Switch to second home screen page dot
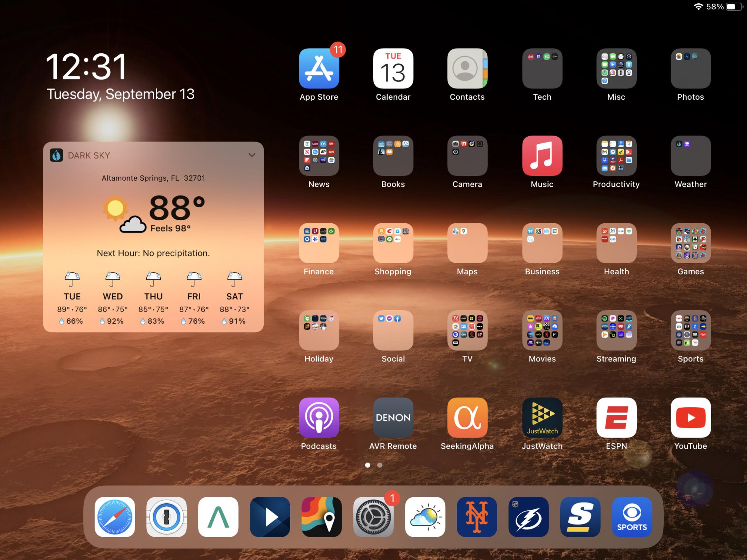The height and width of the screenshot is (560, 747). [380, 465]
